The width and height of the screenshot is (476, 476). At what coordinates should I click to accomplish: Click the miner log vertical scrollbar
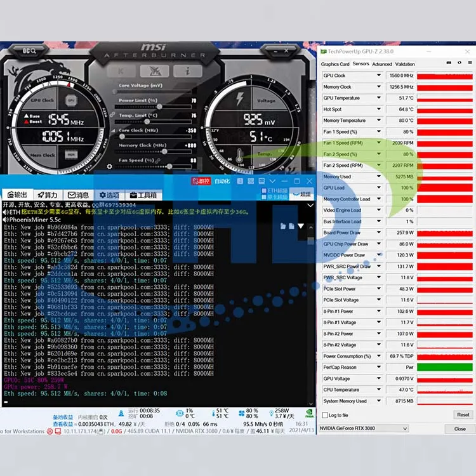coord(311,305)
